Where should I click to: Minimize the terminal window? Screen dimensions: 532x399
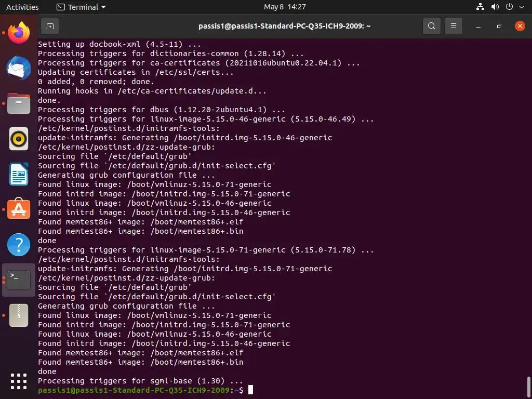[x=478, y=26]
